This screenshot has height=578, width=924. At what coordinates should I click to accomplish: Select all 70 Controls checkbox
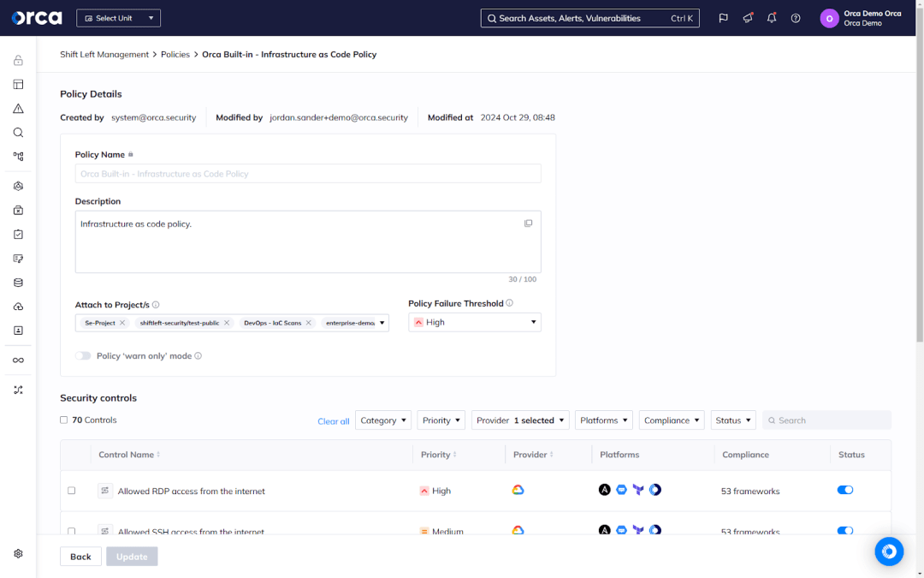click(x=63, y=420)
